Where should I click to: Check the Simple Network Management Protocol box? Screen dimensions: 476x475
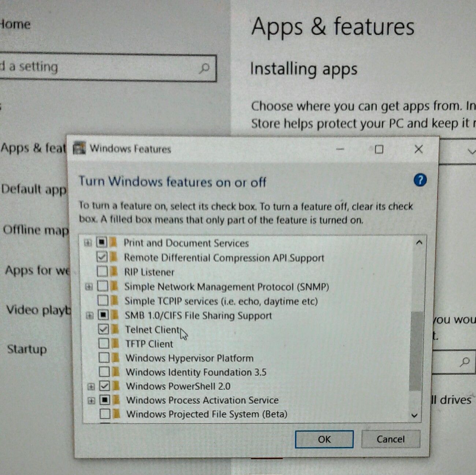click(x=103, y=286)
